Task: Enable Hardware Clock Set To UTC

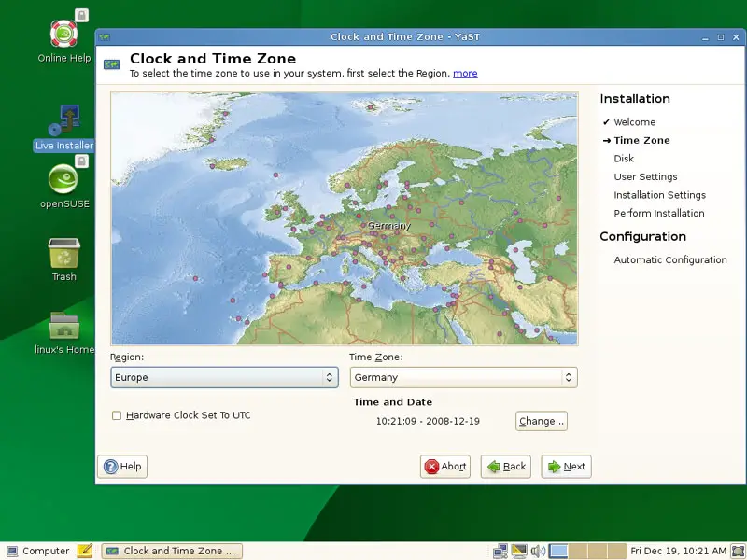Action: [117, 415]
